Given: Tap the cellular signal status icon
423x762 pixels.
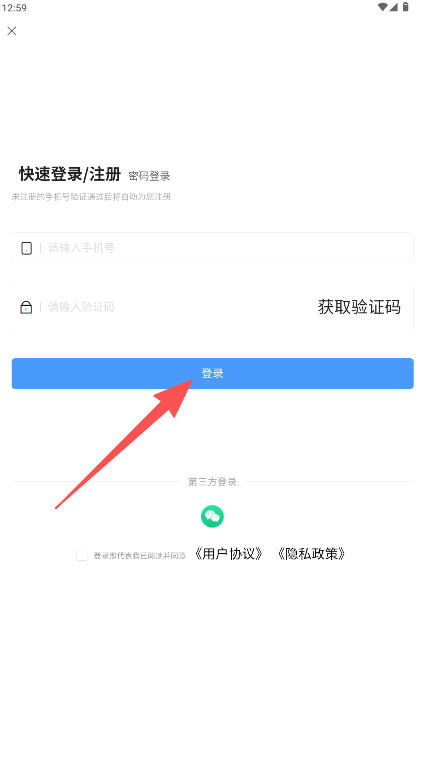Looking at the screenshot, I should (393, 7).
